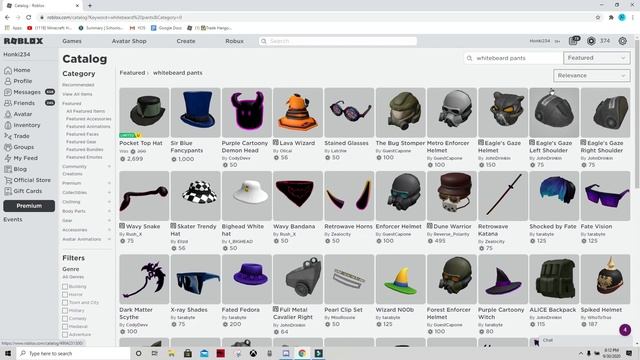Open the Chrome extensions puzzle icon
Viewport: 640px width, 360px height.
pos(611,18)
